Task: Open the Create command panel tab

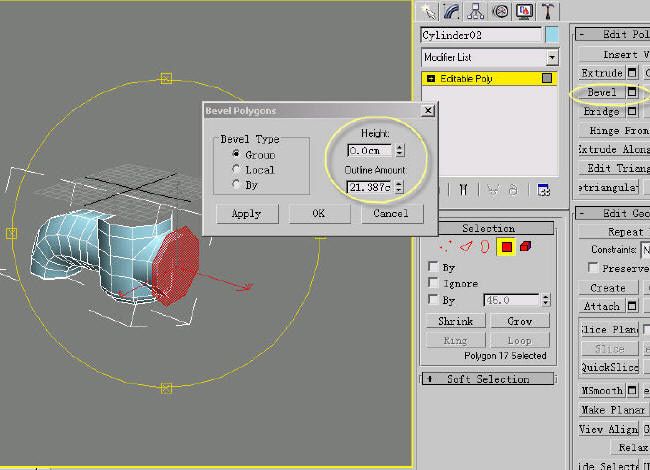Action: [x=428, y=11]
